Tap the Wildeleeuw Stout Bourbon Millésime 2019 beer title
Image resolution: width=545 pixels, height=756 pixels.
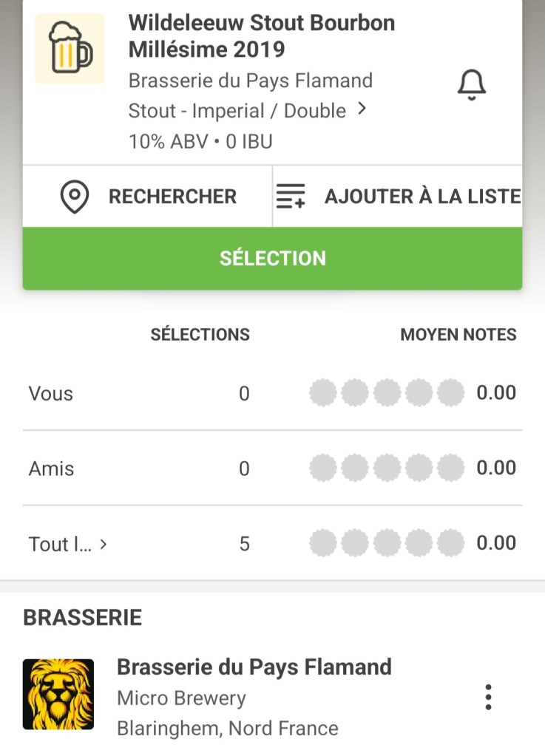click(x=261, y=35)
